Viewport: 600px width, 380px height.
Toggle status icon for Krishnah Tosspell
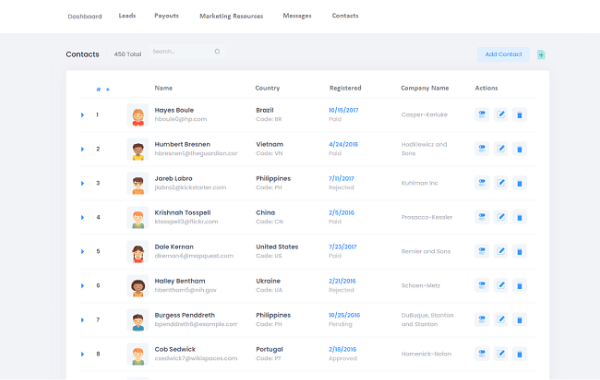tap(482, 217)
